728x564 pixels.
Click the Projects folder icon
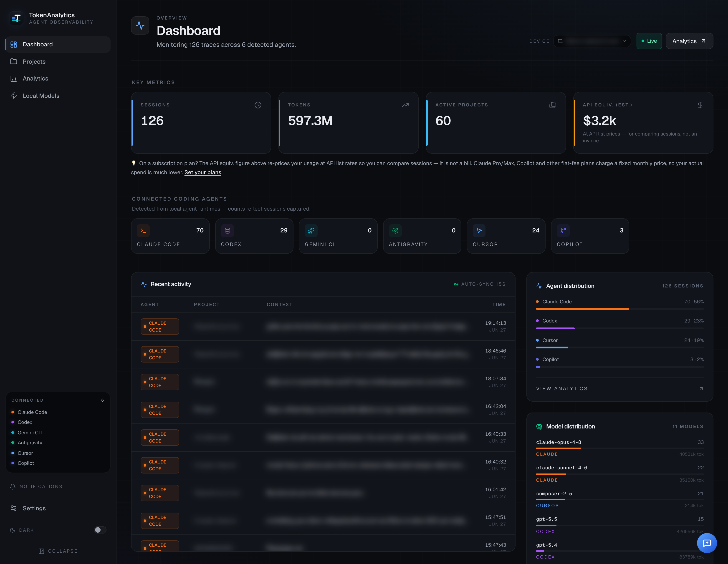[14, 61]
